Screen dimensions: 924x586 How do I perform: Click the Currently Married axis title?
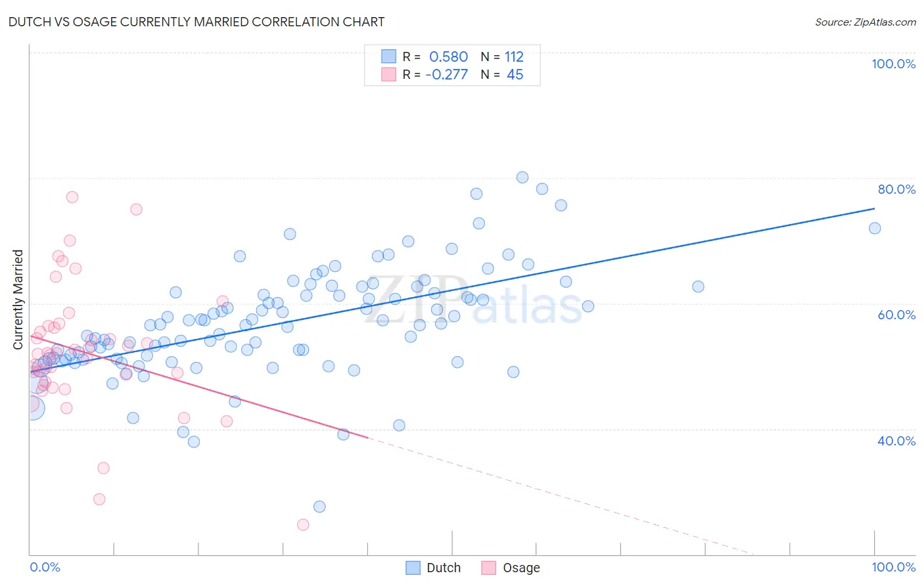point(18,299)
